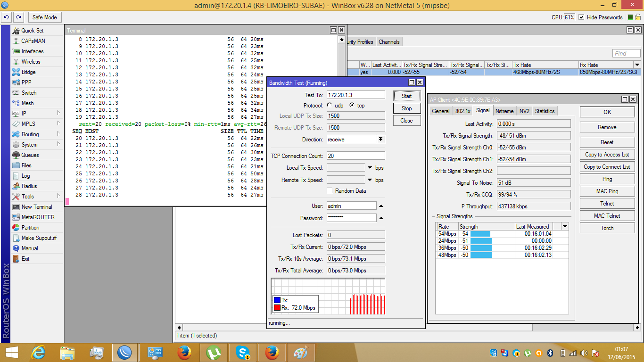Open Queues from the left sidebar
Viewport: 644px width, 362px height.
(x=30, y=155)
